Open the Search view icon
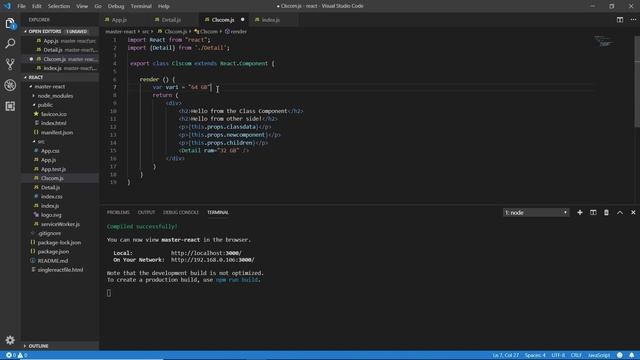640x360 pixels. click(x=10, y=43)
